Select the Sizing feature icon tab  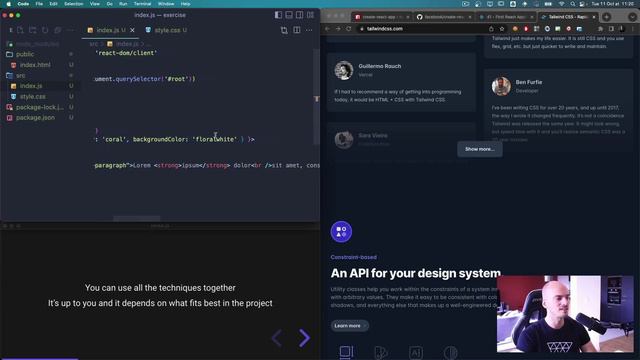346,352
